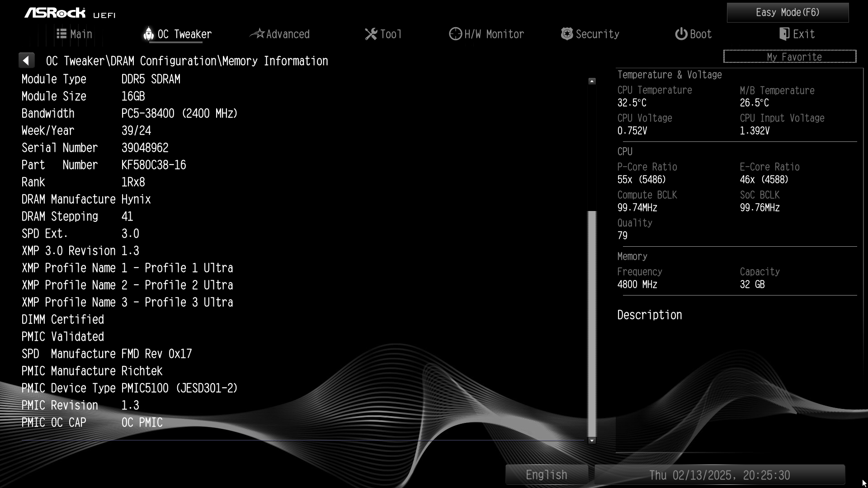The image size is (868, 488).
Task: Click the E-Core Ratio 46x value
Action: coord(764,179)
